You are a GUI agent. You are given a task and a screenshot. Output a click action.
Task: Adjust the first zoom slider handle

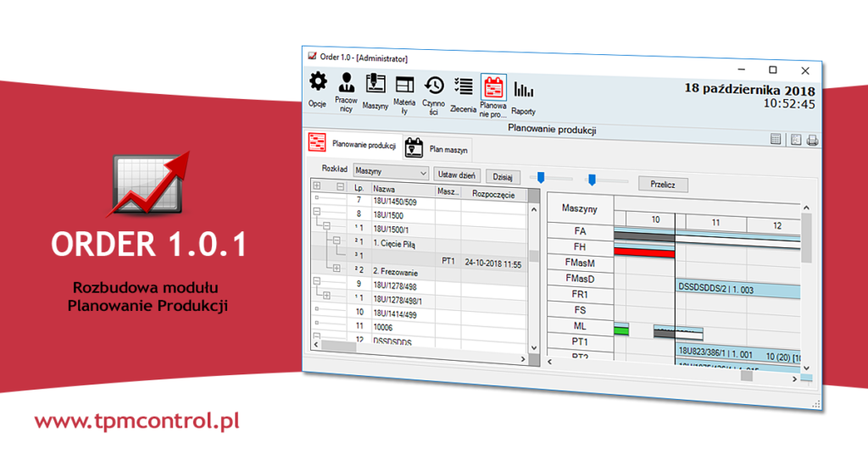point(541,178)
